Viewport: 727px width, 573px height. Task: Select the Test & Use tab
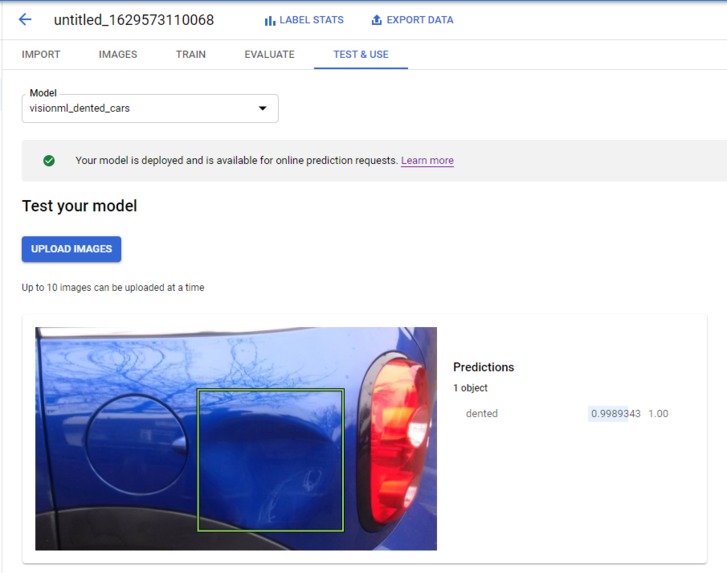(361, 54)
